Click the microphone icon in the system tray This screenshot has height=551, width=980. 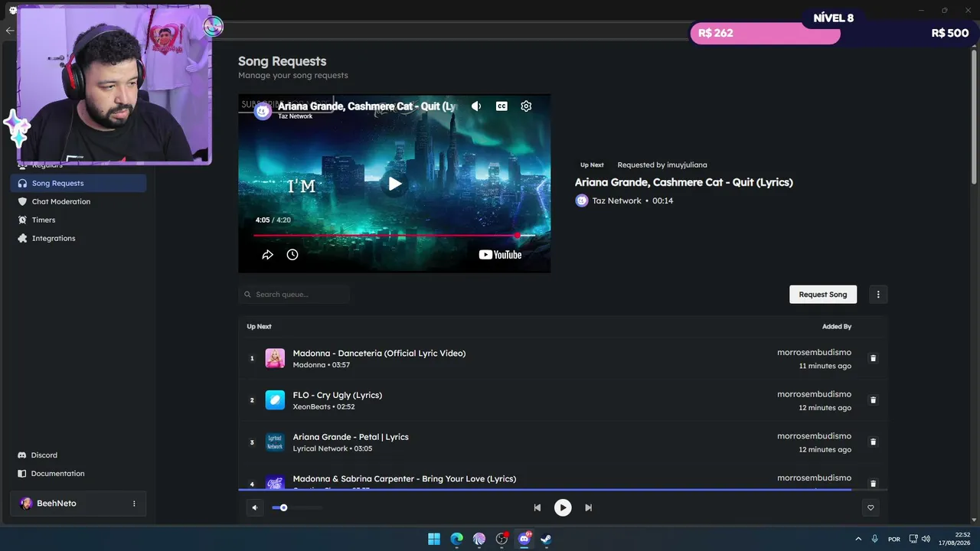[874, 539]
